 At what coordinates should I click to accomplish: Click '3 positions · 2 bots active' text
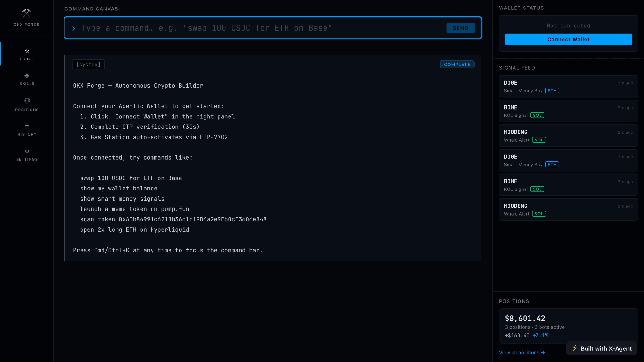pos(535,327)
